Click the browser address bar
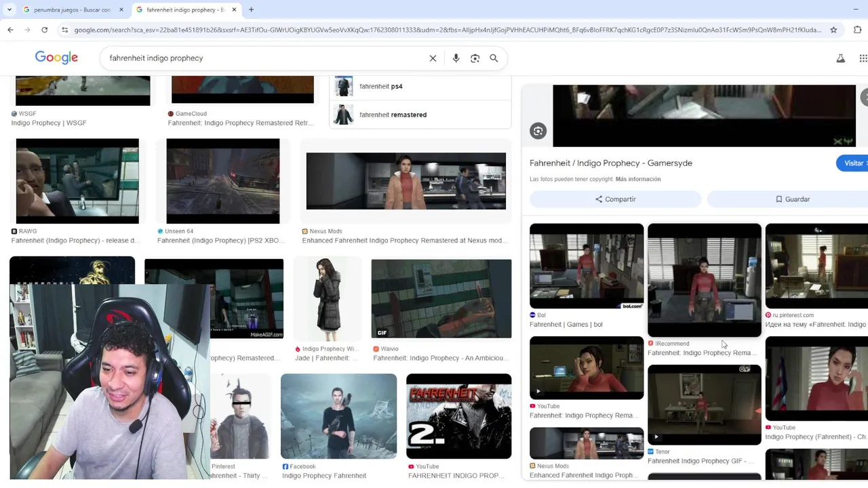The height and width of the screenshot is (488, 868). coord(448,30)
